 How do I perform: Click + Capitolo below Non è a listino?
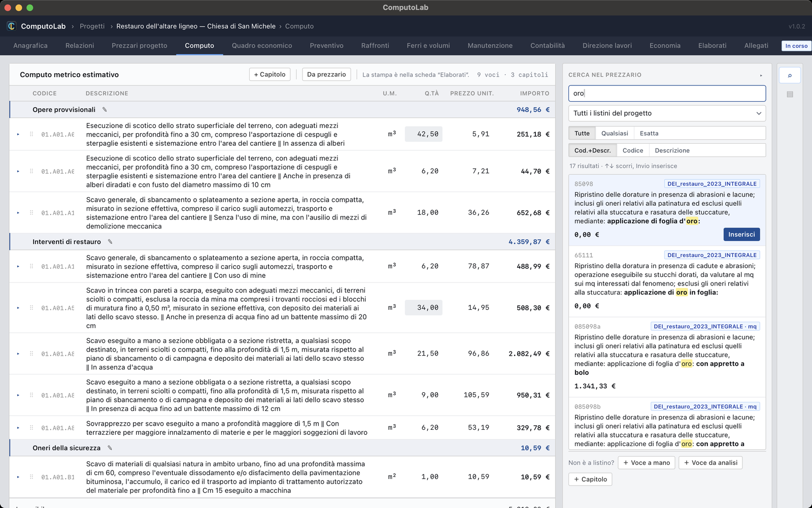pos(590,479)
